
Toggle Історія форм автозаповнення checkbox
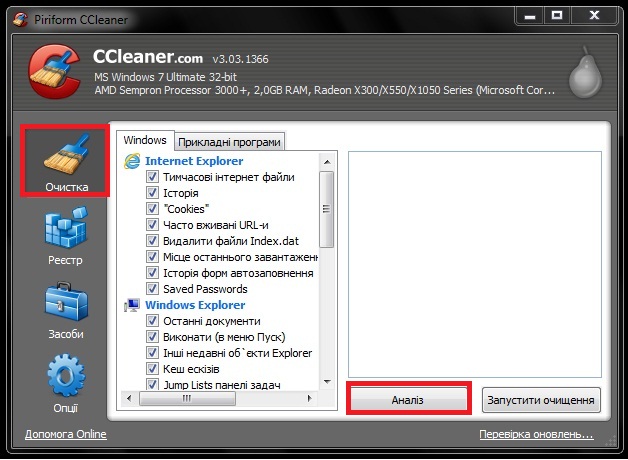[x=152, y=273]
